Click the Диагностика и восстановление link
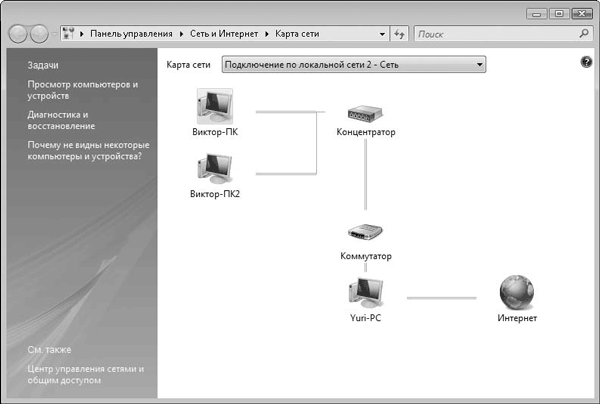The height and width of the screenshot is (404, 600). pos(62,120)
